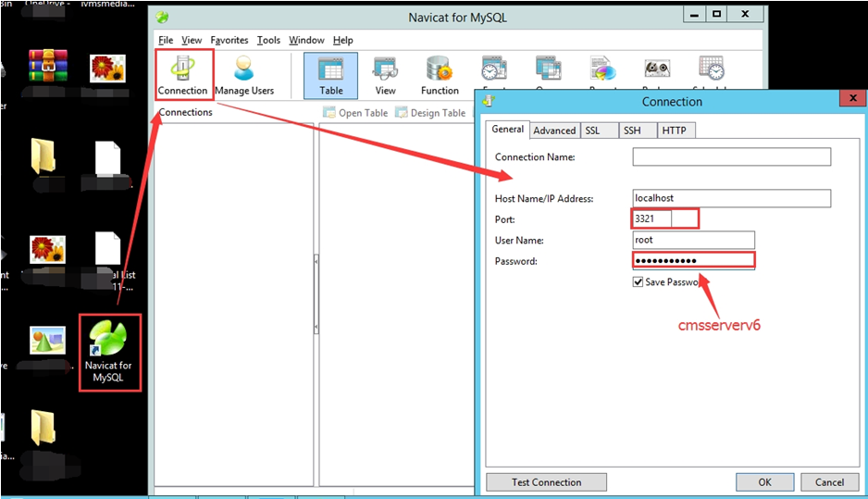Open the Backup tape icon
The height and width of the screenshot is (499, 868).
pos(656,69)
